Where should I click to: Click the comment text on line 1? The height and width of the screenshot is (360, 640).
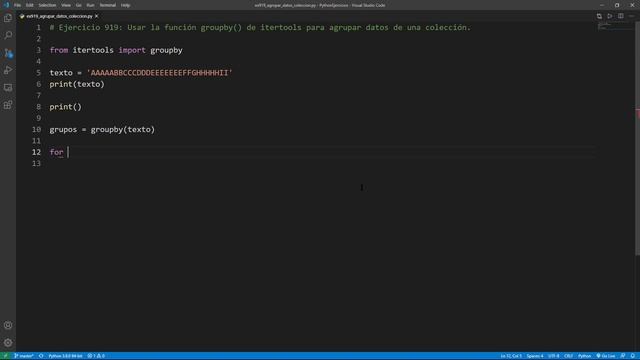pyautogui.click(x=260, y=27)
